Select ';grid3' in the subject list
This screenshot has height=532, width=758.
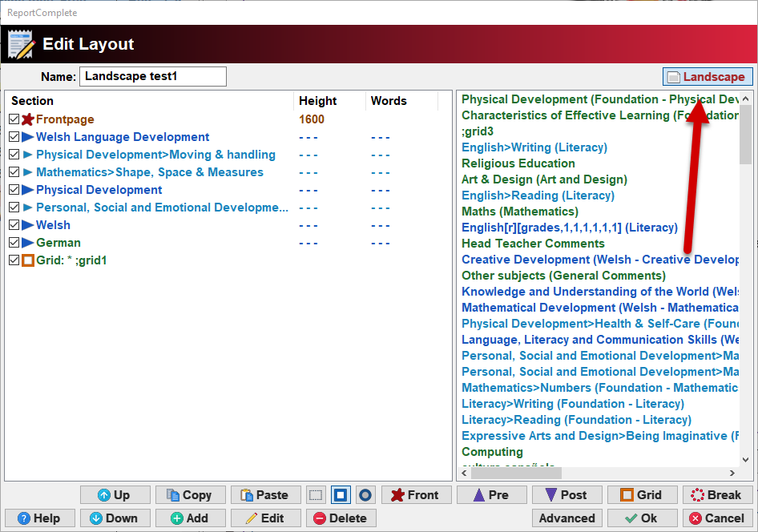coord(477,131)
